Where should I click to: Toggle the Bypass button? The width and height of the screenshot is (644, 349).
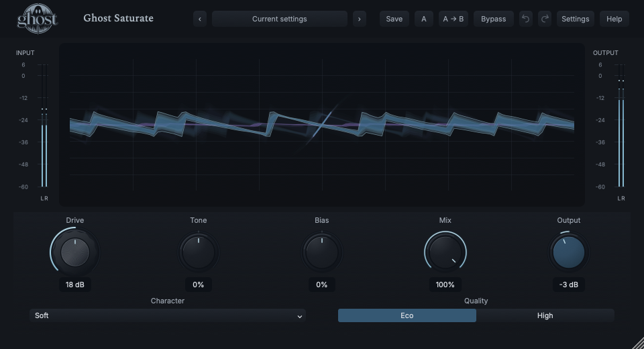[493, 19]
